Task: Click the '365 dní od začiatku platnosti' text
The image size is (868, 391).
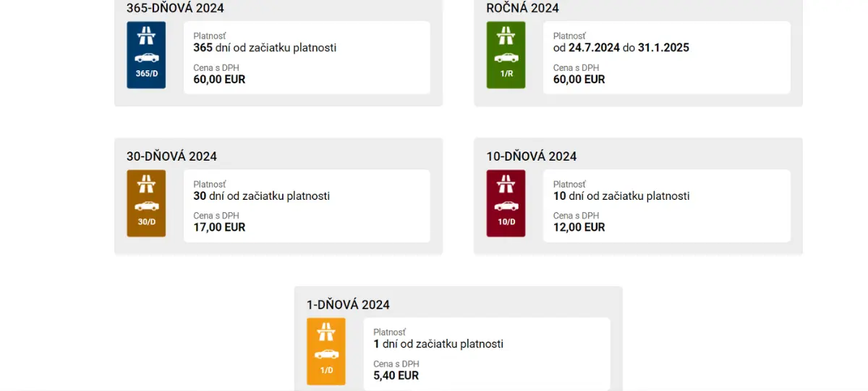Action: [x=265, y=48]
